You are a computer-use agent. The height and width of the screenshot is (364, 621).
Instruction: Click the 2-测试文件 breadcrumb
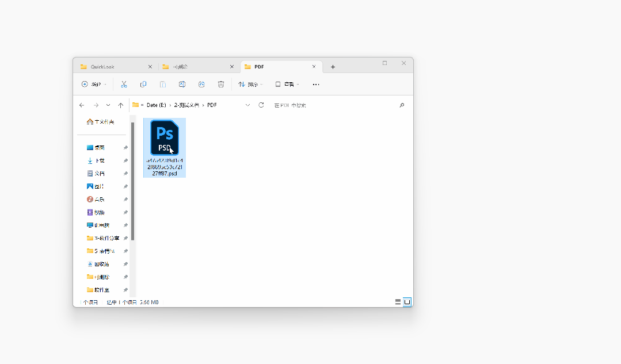point(186,105)
